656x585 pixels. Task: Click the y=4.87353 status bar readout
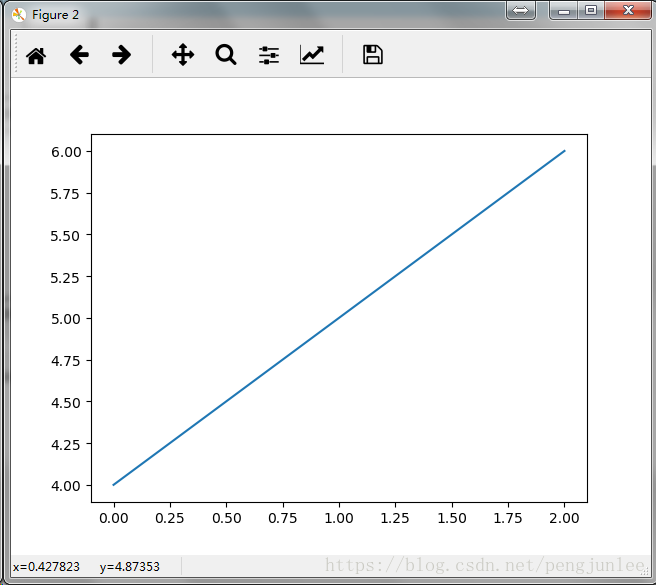tap(130, 567)
